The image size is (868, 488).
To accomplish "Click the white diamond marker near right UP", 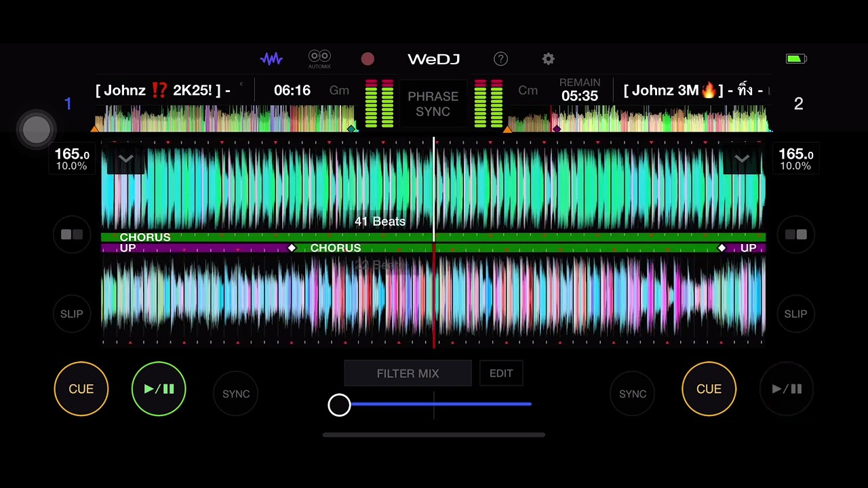I will pyautogui.click(x=722, y=248).
